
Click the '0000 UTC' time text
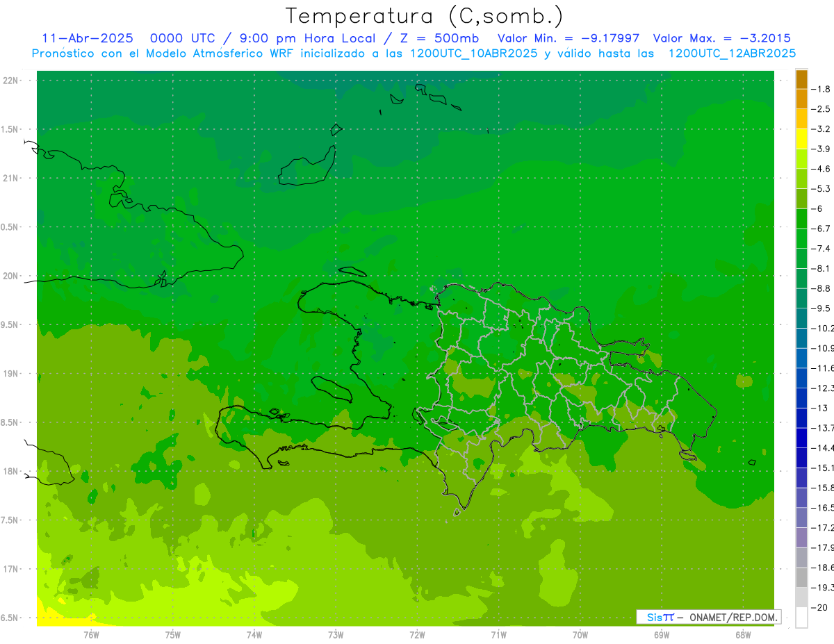(x=183, y=38)
